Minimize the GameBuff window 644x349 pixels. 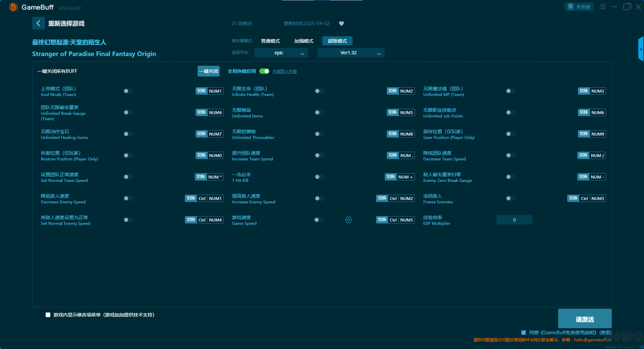tap(614, 7)
